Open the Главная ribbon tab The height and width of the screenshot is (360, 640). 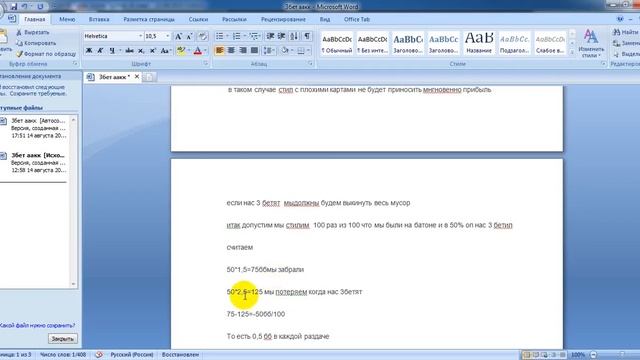tap(35, 19)
